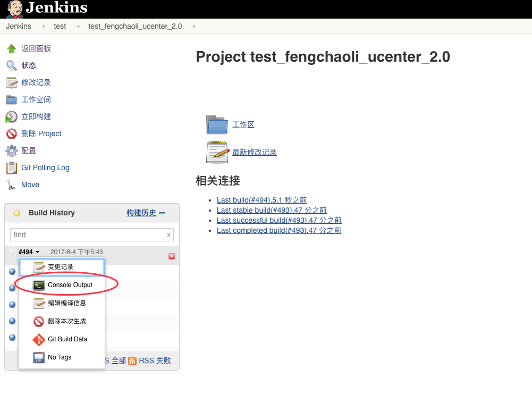The width and height of the screenshot is (532, 394).
Task: Open the Last stable build(#493) link
Action: pos(272,211)
